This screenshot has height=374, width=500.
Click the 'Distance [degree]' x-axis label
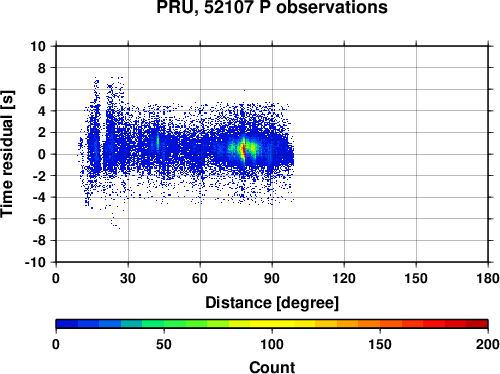[x=272, y=303]
